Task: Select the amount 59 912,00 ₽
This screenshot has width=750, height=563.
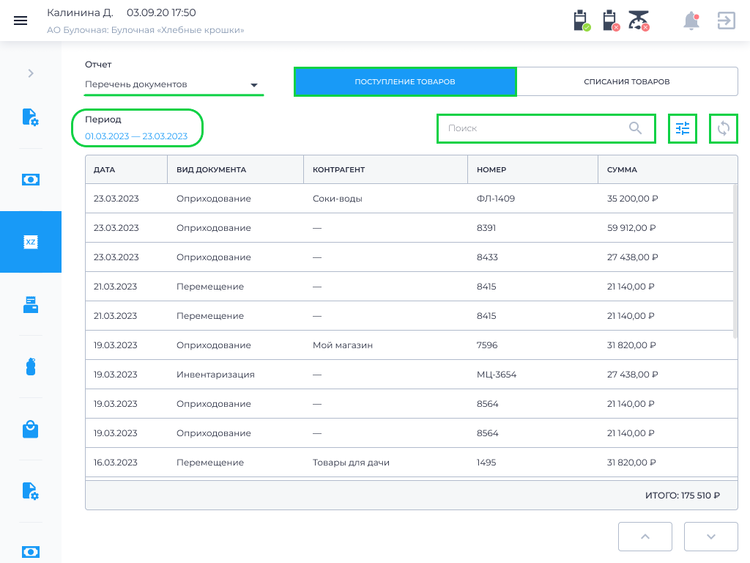Action: click(631, 228)
